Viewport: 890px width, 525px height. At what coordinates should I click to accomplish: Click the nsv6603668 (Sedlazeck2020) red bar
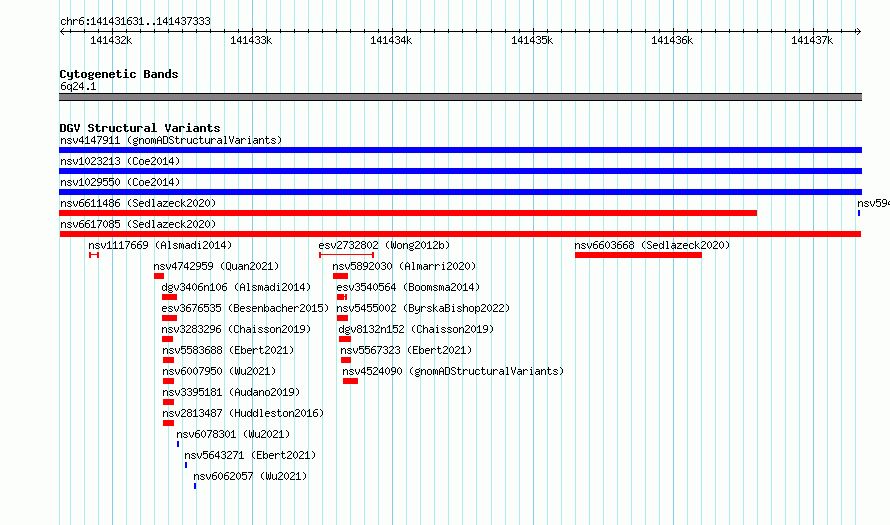[x=638, y=255]
